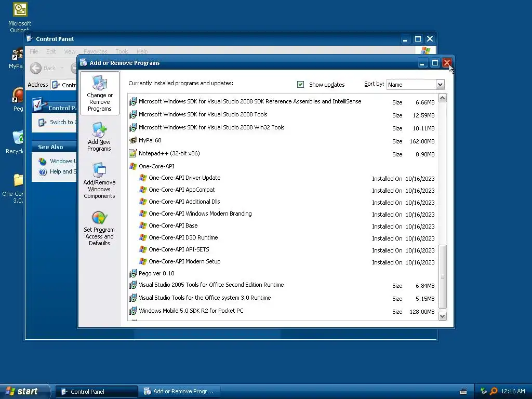Click the Visual Studio Tools Office 3.0 icon
This screenshot has width=532, height=399.
click(133, 298)
